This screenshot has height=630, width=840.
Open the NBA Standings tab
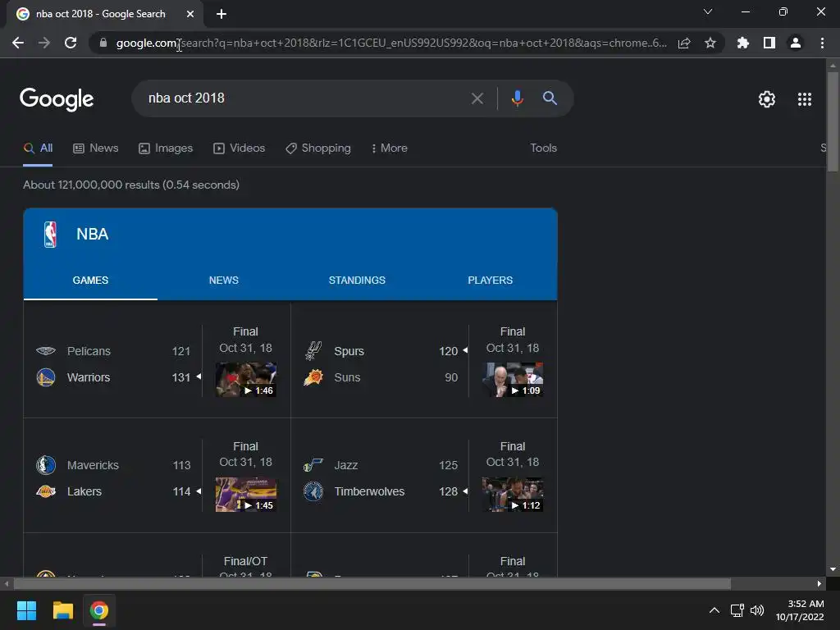(x=357, y=281)
